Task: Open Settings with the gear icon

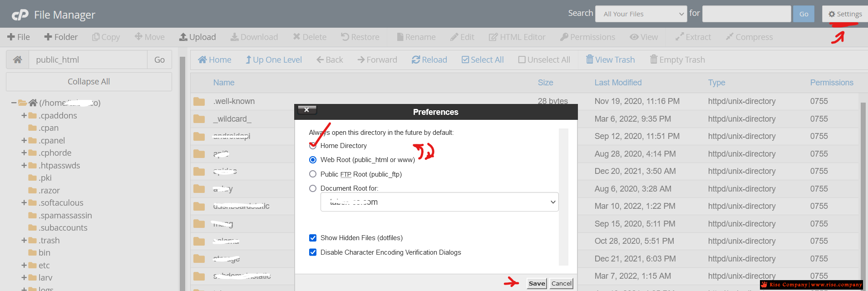Action: pos(832,14)
